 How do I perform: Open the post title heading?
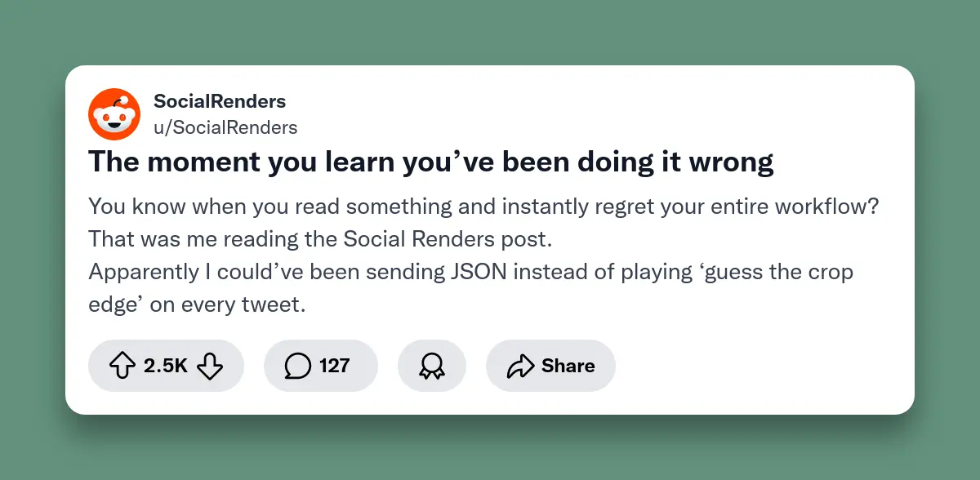(x=430, y=162)
